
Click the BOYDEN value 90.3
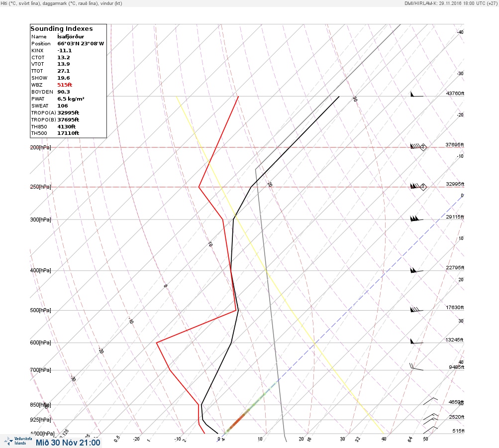[64, 92]
